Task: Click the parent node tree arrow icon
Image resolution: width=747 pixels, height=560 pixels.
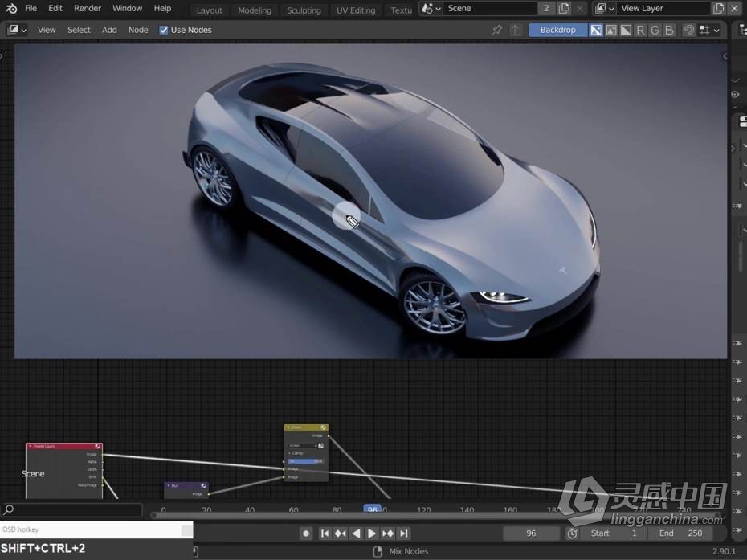Action: (x=516, y=30)
